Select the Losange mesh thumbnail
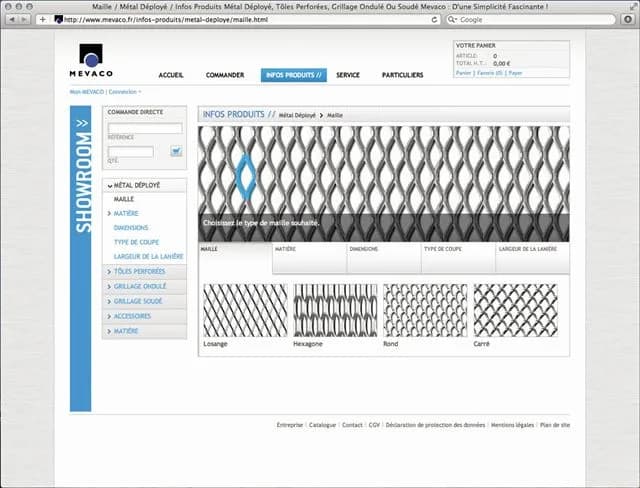Image resolution: width=640 pixels, height=488 pixels. click(x=245, y=311)
